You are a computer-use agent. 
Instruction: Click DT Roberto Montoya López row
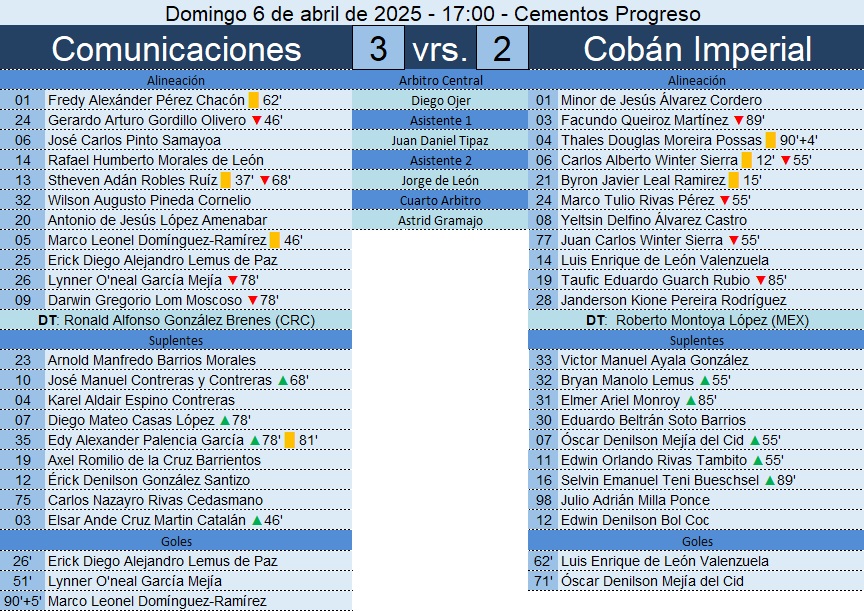pos(696,320)
